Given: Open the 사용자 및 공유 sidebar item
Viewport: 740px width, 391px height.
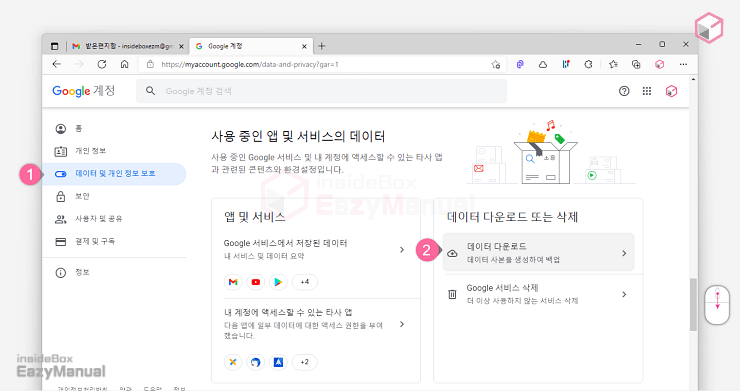Looking at the screenshot, I should tap(114, 219).
